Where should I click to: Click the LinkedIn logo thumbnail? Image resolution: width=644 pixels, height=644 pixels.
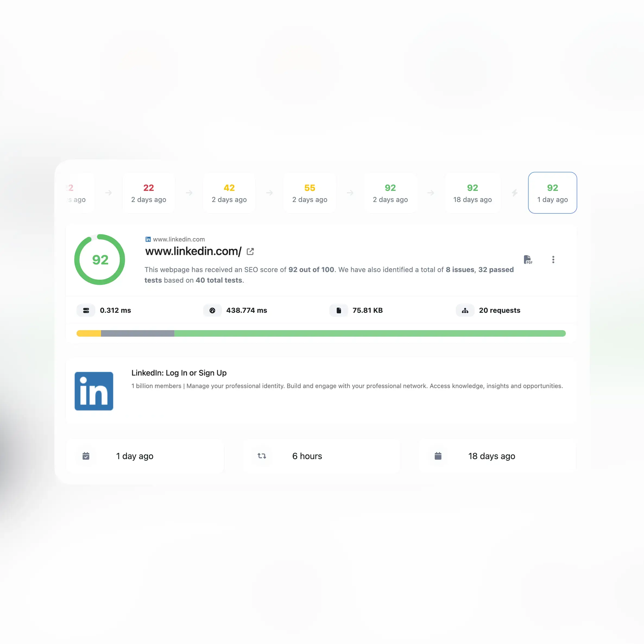pyautogui.click(x=94, y=391)
